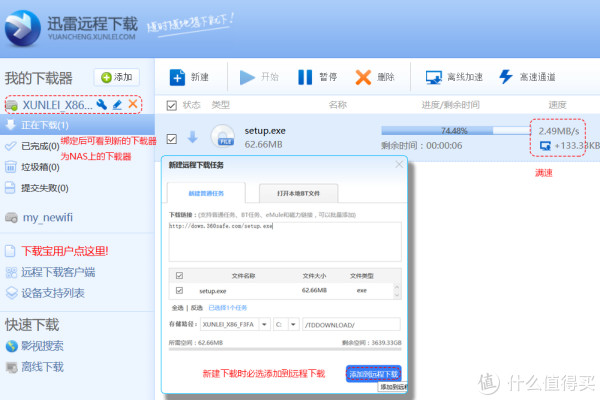
Task: Click the 开始 start toolbar button
Action: click(x=259, y=77)
